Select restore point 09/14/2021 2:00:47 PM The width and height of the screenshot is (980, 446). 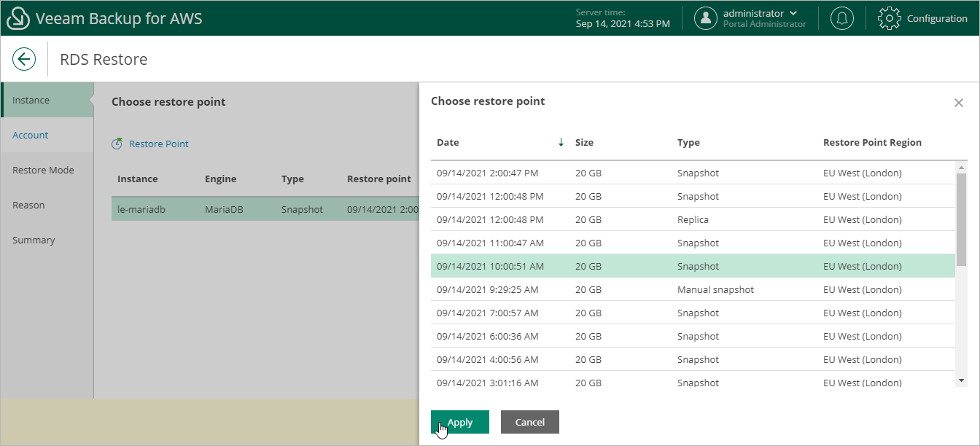693,173
